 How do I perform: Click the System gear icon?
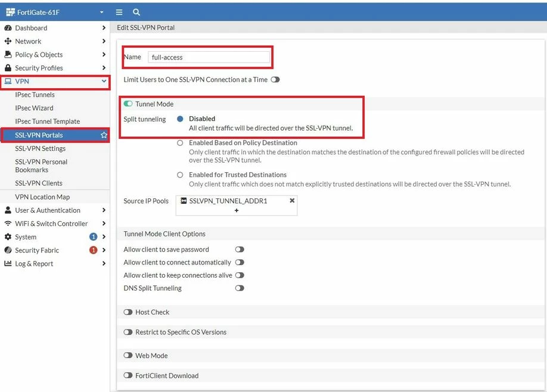point(8,237)
